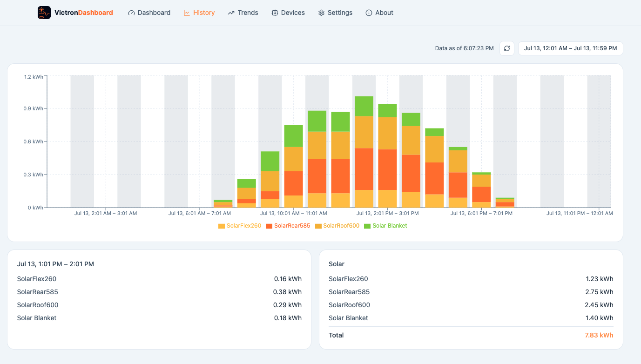
Task: Click the Solar Blanket legend label
Action: (x=390, y=226)
